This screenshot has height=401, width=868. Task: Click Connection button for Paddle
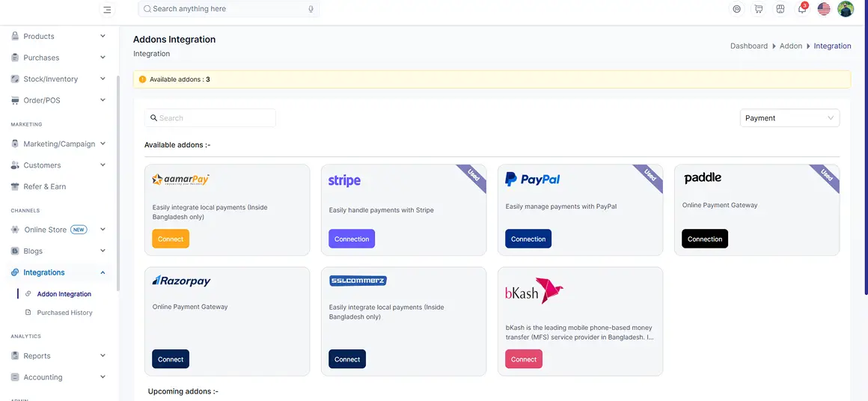705,239
